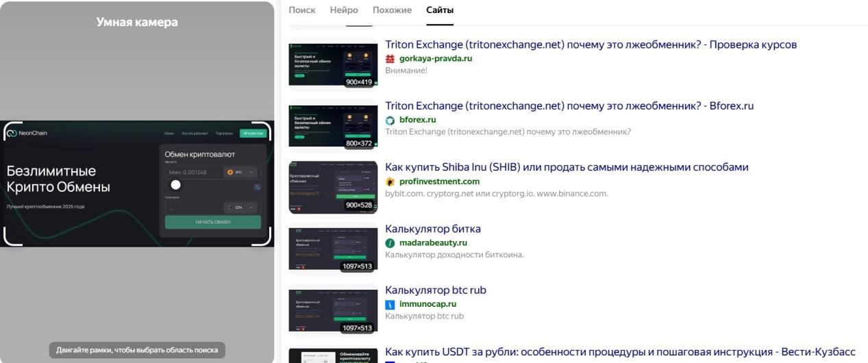Open the 'Калькулятор btc rub' result
This screenshot has height=363, width=868.
click(436, 290)
